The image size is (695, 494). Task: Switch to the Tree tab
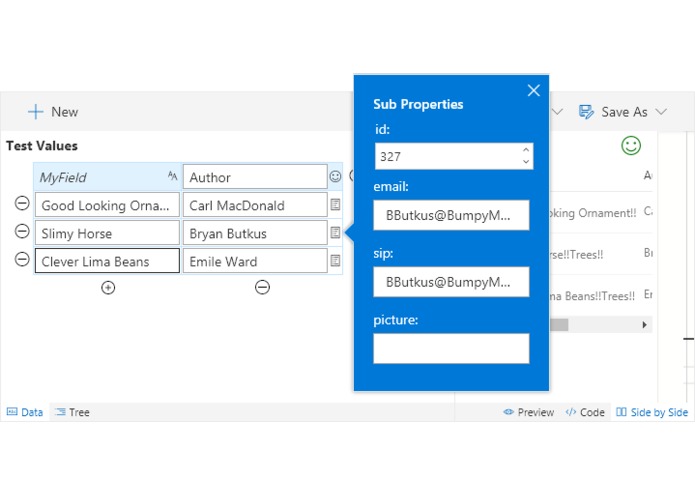pos(72,412)
